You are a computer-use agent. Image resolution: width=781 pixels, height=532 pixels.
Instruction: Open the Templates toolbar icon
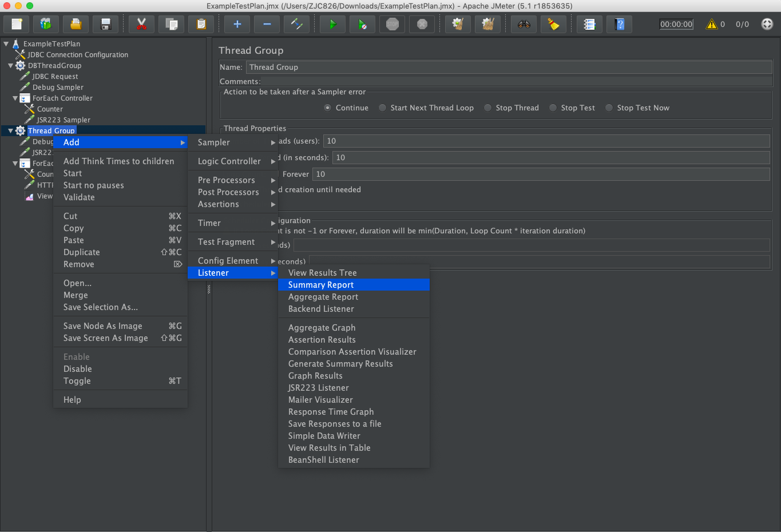[x=46, y=24]
